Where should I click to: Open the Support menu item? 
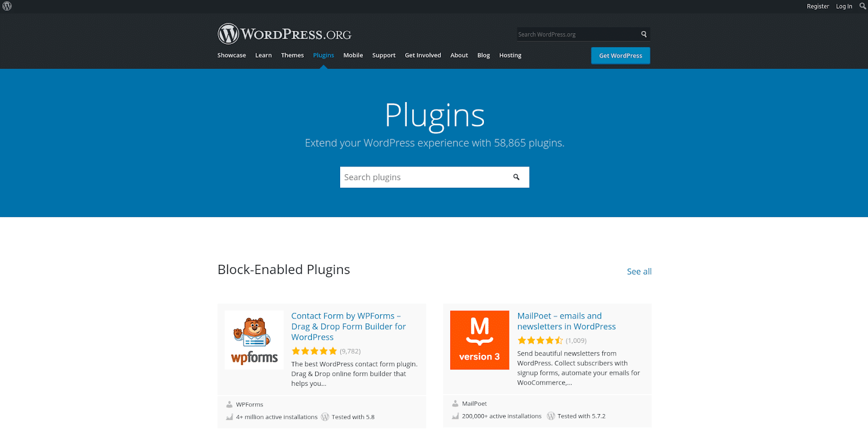[384, 55]
